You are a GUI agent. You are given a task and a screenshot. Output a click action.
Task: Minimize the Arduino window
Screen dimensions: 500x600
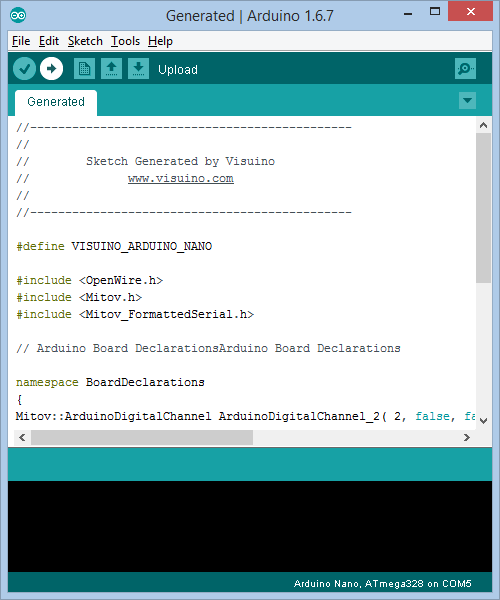(x=408, y=13)
